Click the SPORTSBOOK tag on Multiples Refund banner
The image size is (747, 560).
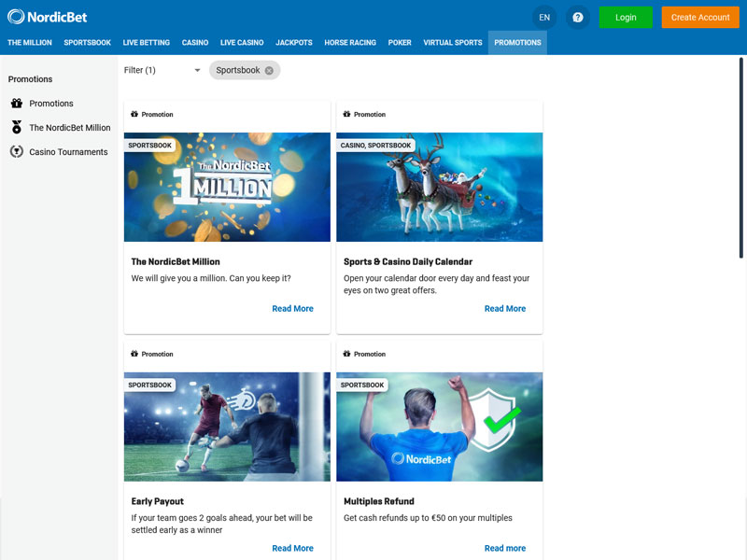(x=362, y=385)
